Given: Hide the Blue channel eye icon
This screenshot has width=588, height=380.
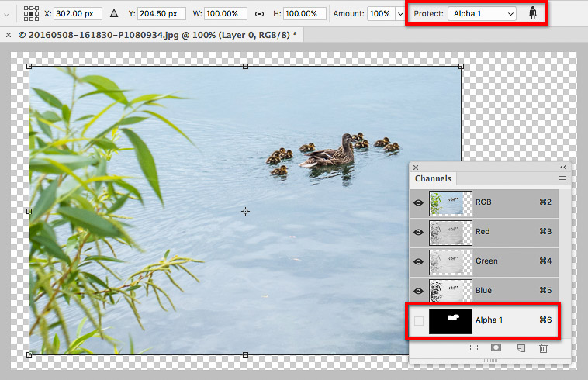Looking at the screenshot, I should (418, 291).
